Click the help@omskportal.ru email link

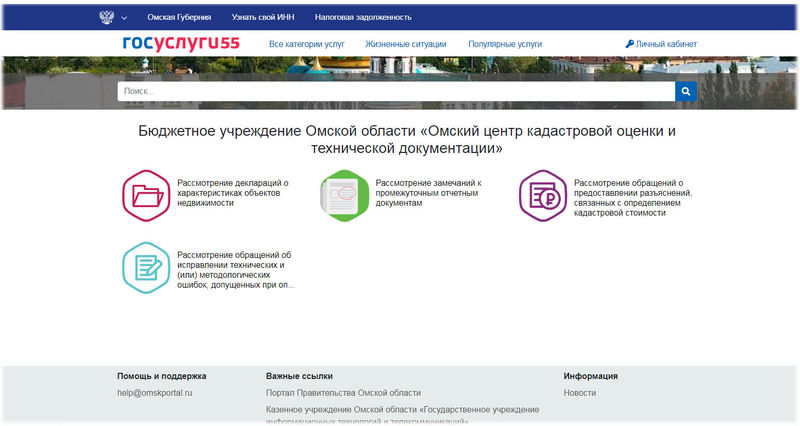tap(155, 393)
